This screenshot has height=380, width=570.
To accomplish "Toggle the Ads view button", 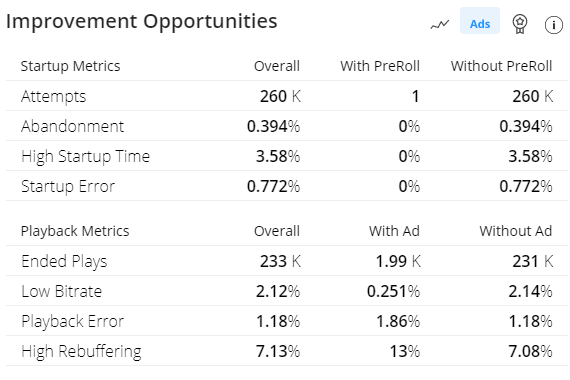I will [x=480, y=21].
